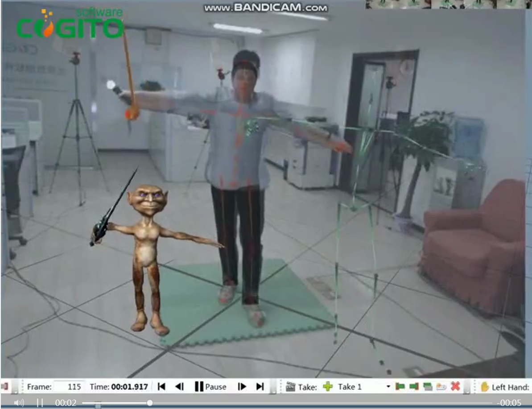Step forward one frame
Image resolution: width=532 pixels, height=409 pixels.
pos(242,387)
